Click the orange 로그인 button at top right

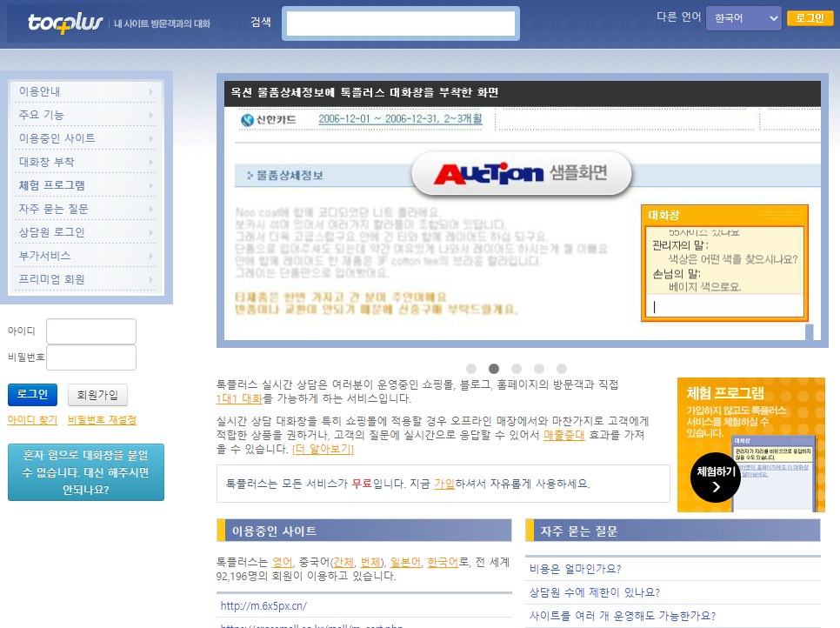click(x=810, y=17)
